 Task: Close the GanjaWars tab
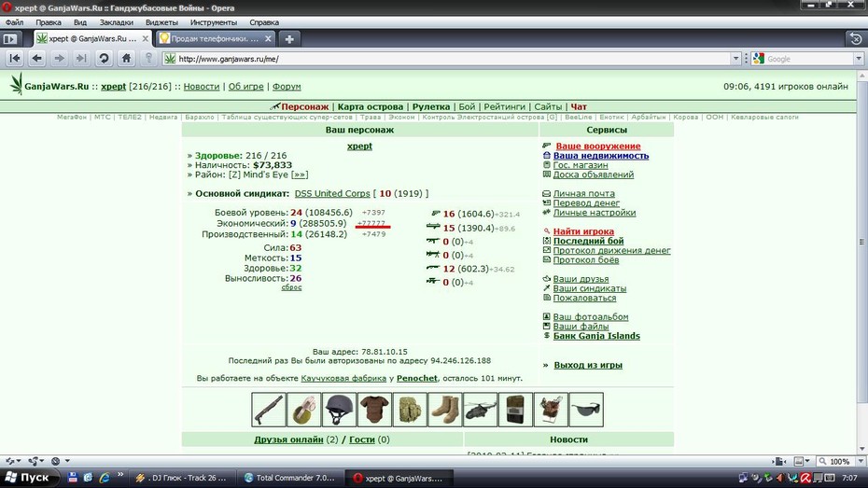145,39
